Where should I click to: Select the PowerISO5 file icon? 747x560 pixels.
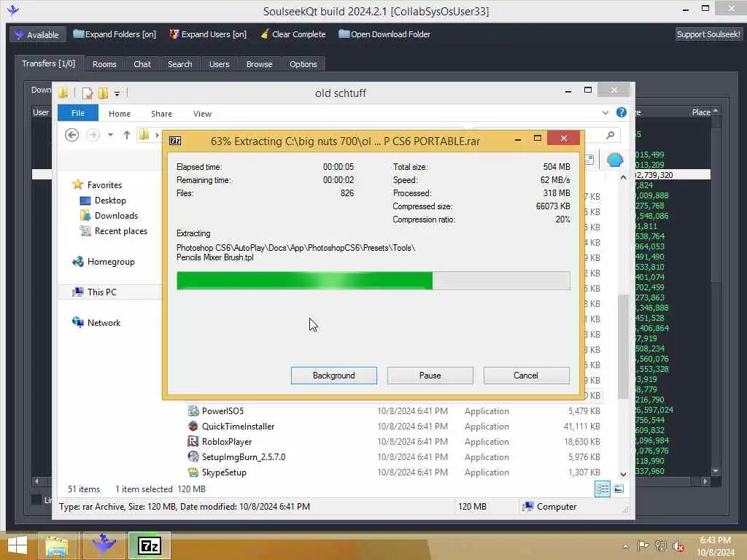click(x=193, y=411)
